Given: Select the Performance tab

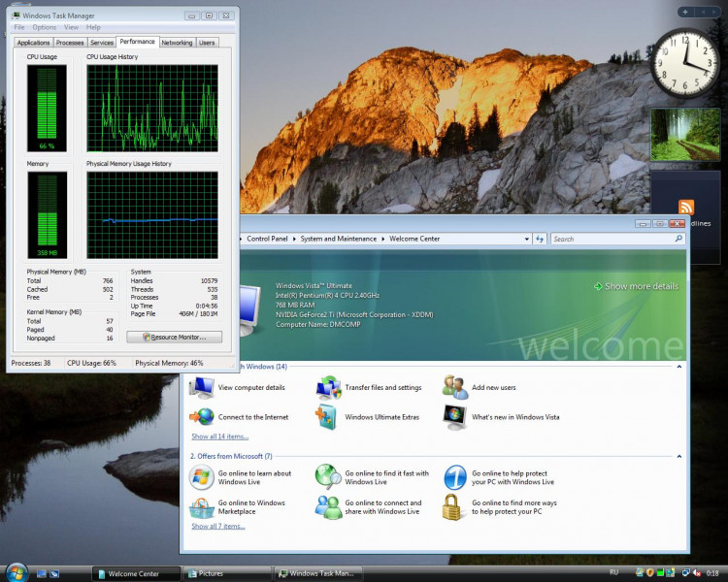Looking at the screenshot, I should tap(138, 42).
